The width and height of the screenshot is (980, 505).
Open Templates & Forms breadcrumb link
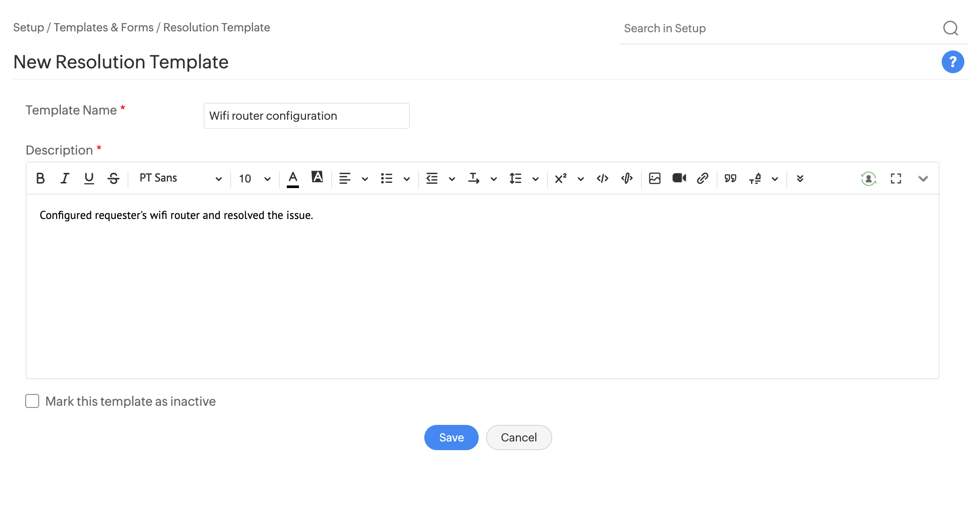104,27
